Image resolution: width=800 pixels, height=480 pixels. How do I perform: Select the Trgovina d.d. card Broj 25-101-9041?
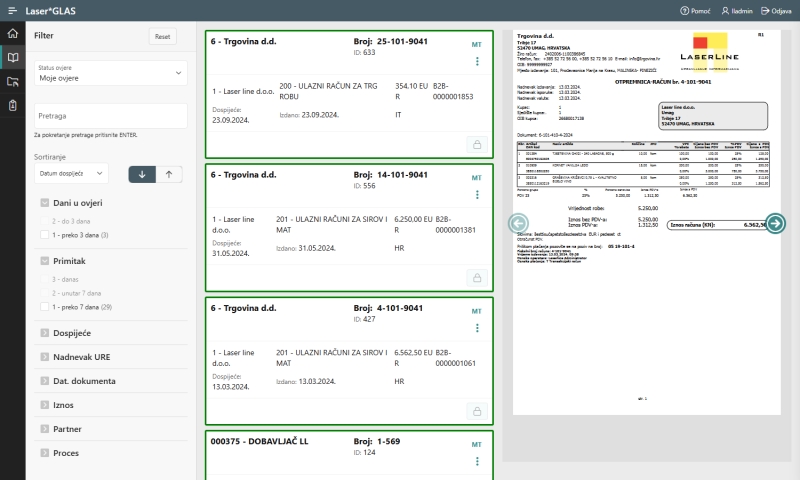tap(349, 94)
